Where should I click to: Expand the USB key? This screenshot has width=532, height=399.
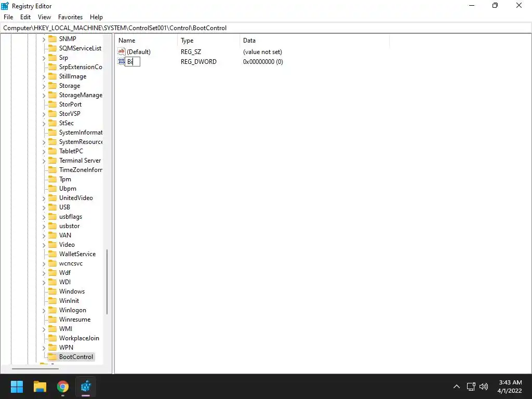tap(44, 208)
